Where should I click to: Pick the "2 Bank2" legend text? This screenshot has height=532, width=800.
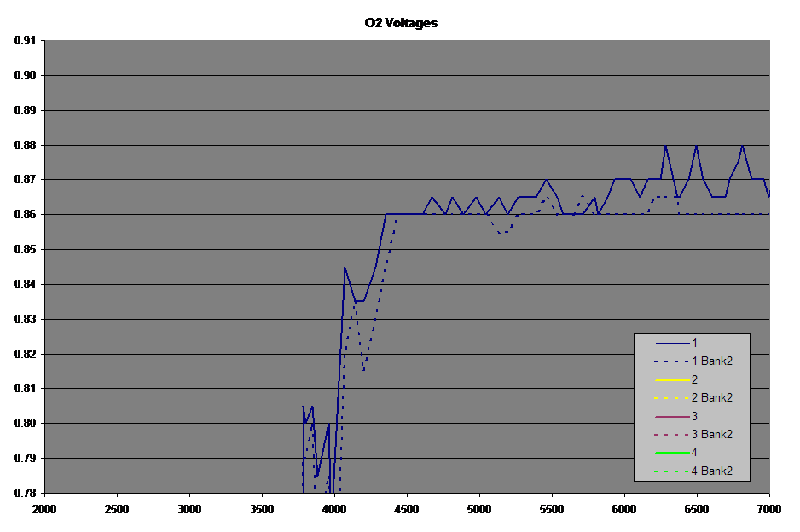(711, 398)
